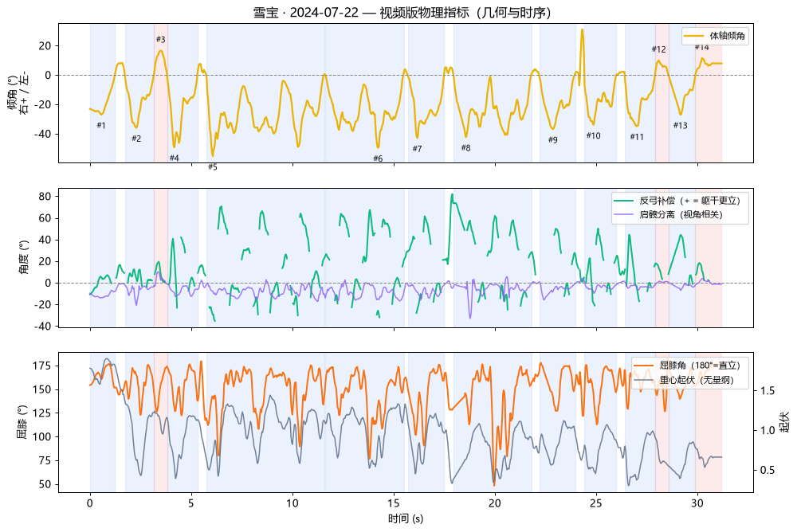Click the 125 tick on the 屈膝 axis
Image resolution: width=797 pixels, height=532 pixels.
click(43, 413)
